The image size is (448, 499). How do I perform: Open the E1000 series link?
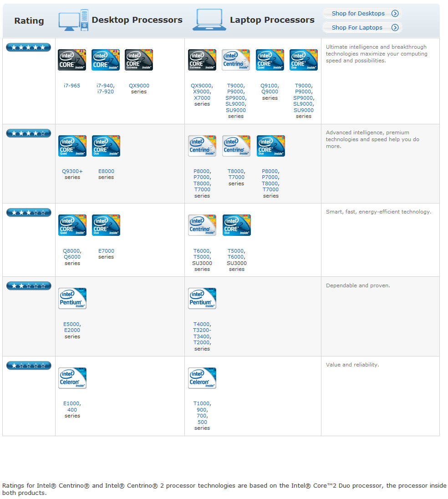[x=72, y=403]
